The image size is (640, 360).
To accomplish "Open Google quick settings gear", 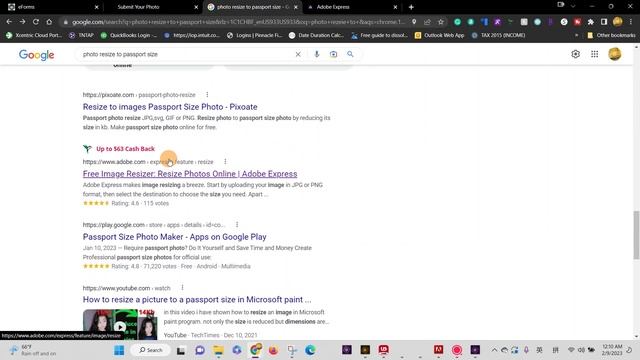I will pos(576,54).
